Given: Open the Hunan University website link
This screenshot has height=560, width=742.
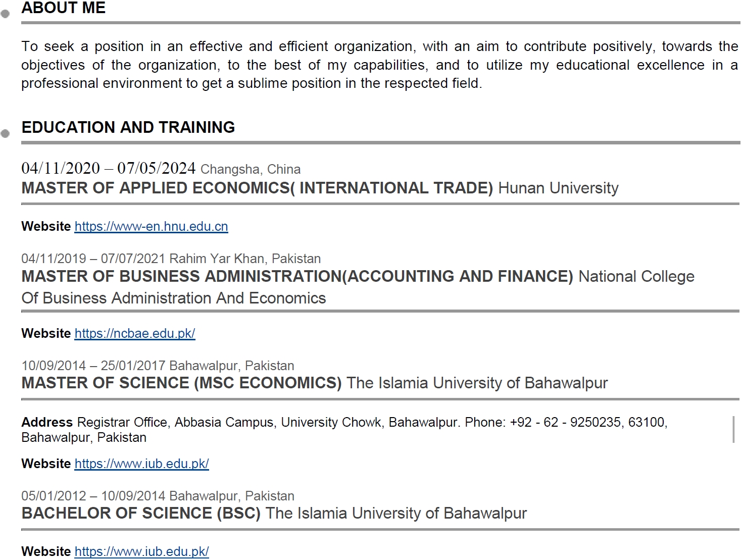Looking at the screenshot, I should pos(151,226).
